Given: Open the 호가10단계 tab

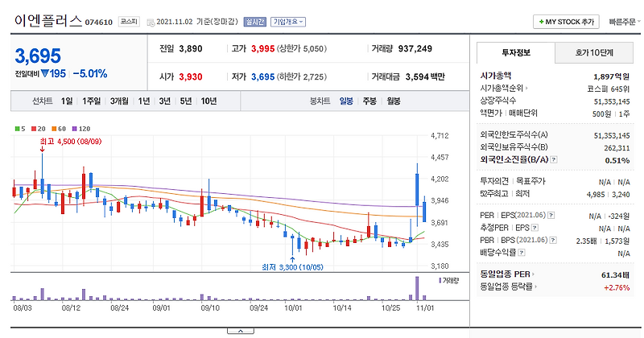Looking at the screenshot, I should tap(594, 52).
